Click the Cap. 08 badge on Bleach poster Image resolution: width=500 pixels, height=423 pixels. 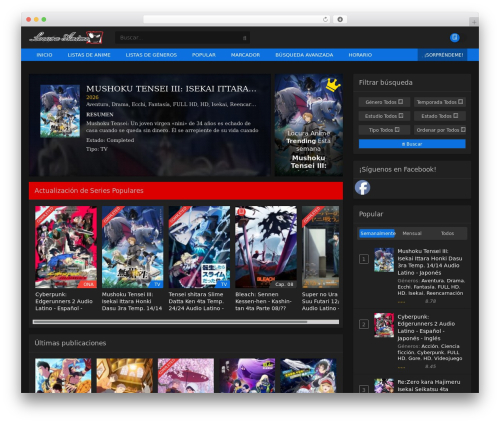tap(284, 284)
